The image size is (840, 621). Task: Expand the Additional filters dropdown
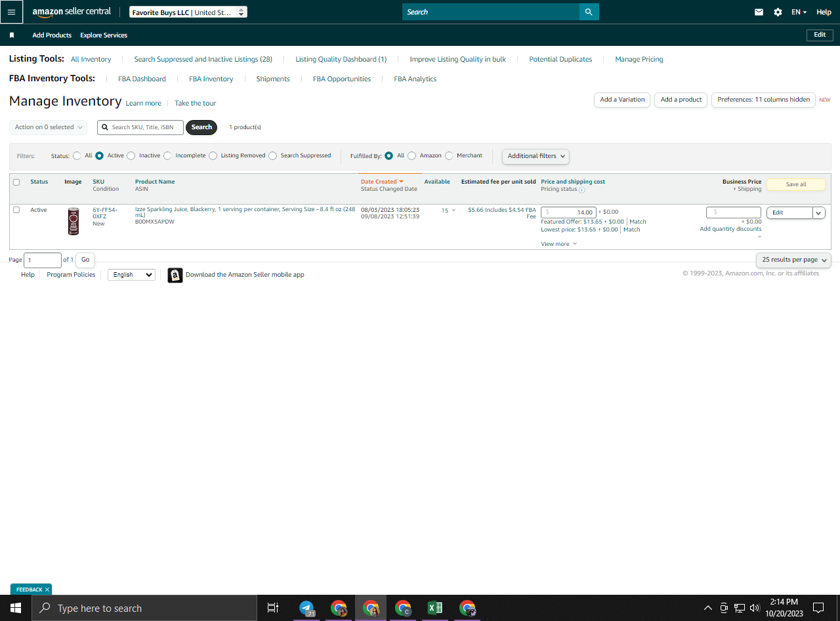click(x=535, y=156)
